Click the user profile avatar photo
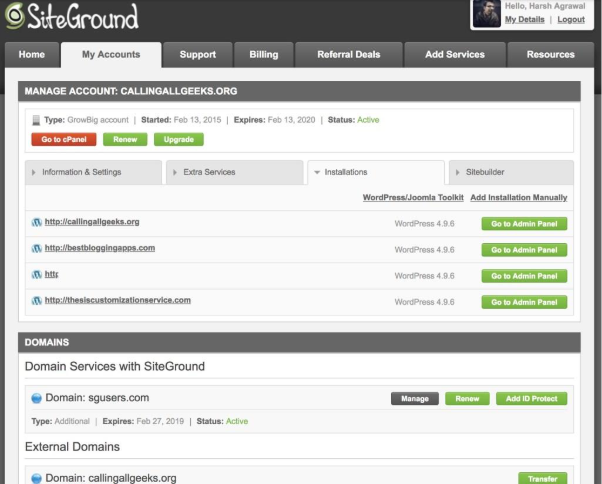The width and height of the screenshot is (602, 484). coord(487,14)
